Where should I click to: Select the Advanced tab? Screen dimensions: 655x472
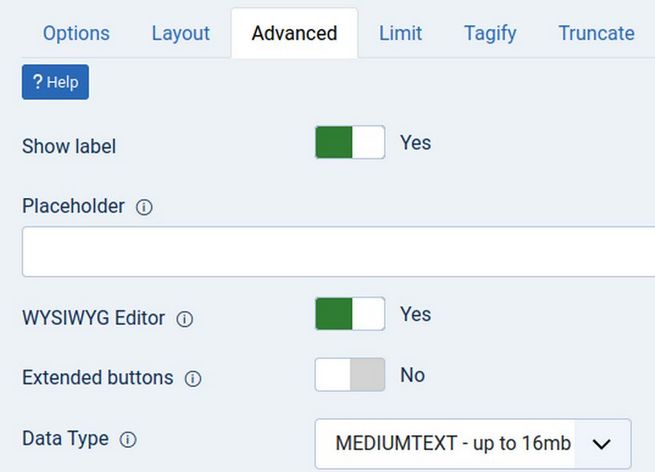click(x=294, y=33)
